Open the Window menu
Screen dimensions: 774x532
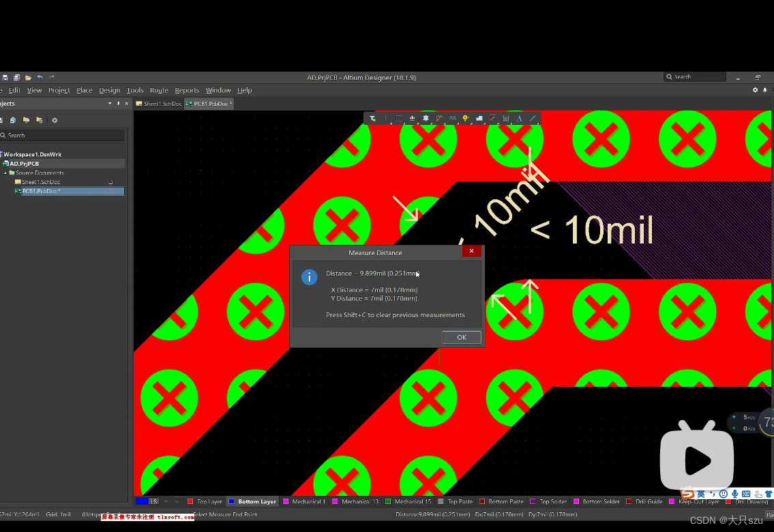click(218, 90)
